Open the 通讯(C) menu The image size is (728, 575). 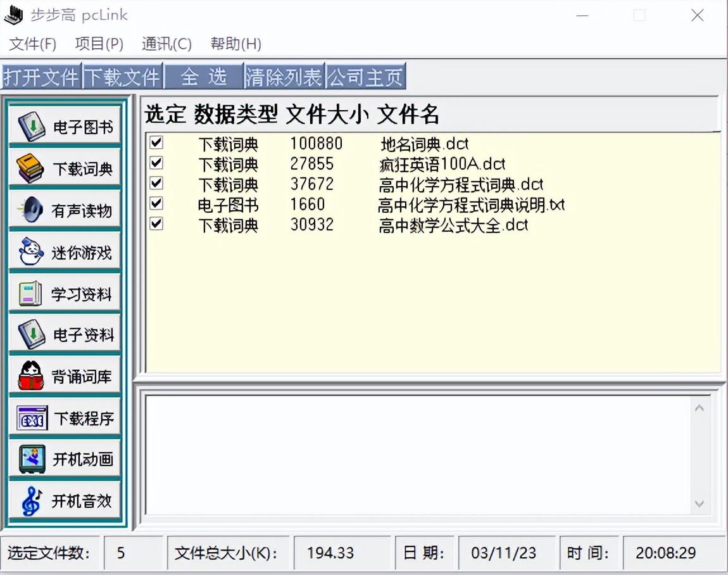point(166,44)
